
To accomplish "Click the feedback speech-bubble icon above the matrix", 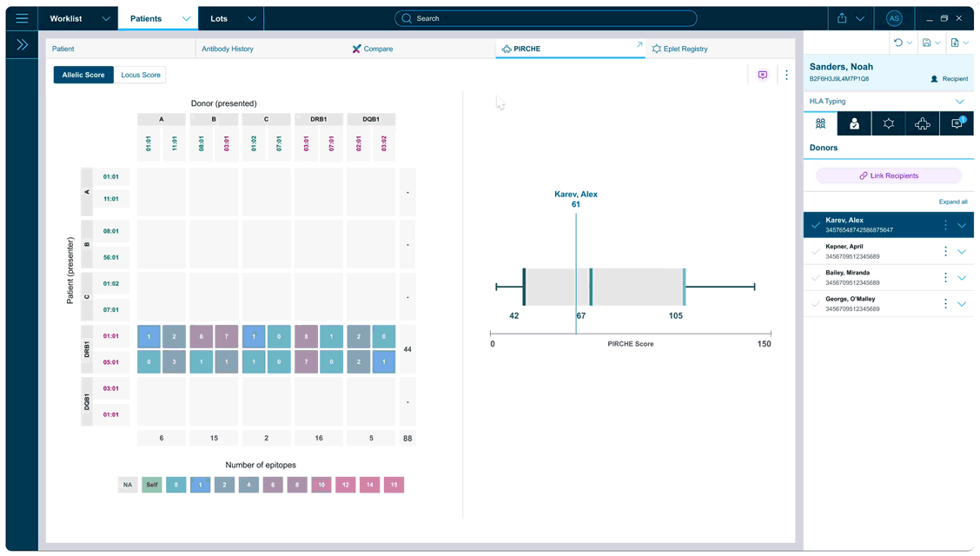I will click(x=762, y=75).
